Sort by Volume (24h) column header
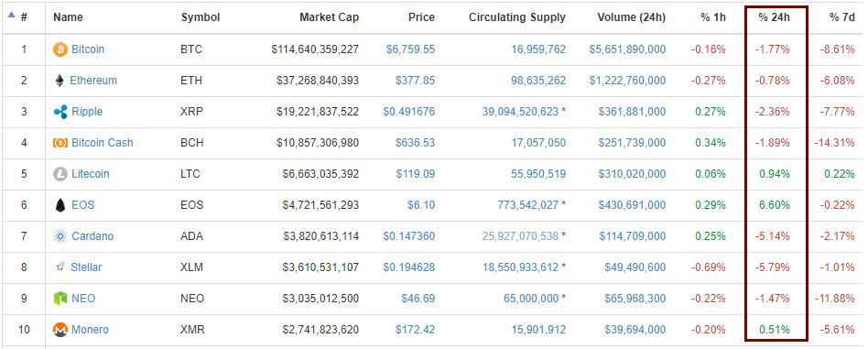868x349 pixels. point(632,17)
